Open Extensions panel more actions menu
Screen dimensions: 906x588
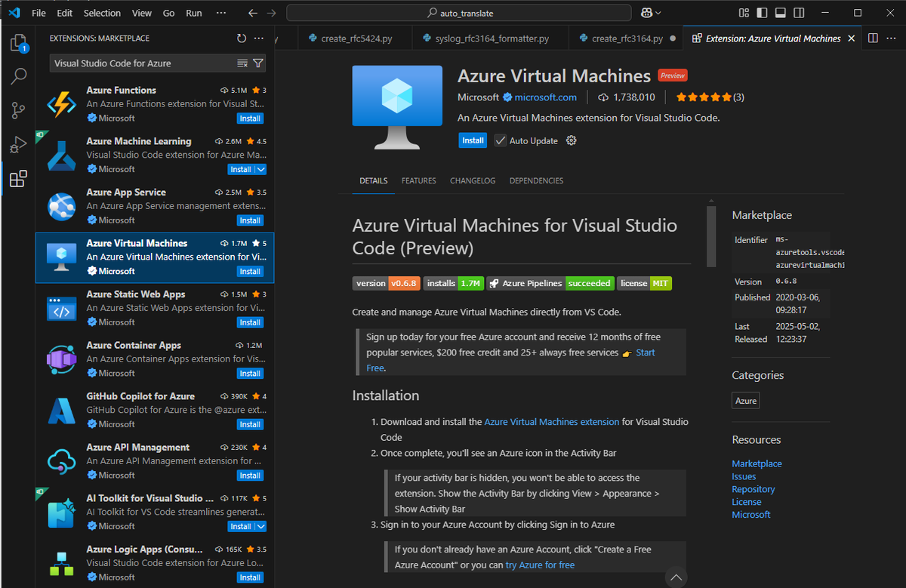point(259,38)
